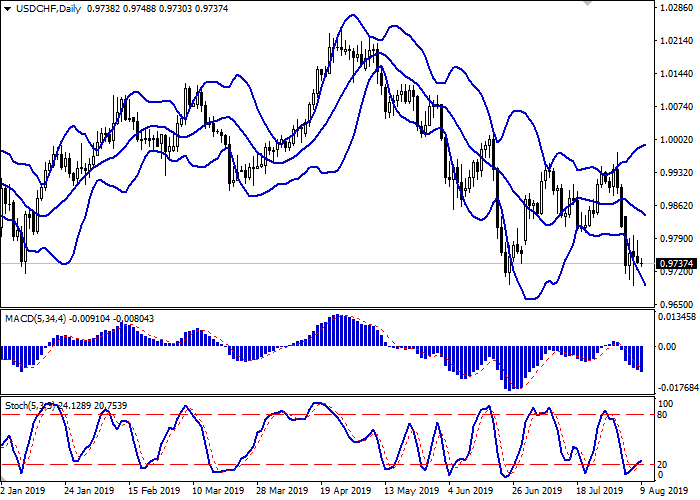Click the OHLC values 0.97382 0.97488 0.97303 0.97374

click(157, 9)
